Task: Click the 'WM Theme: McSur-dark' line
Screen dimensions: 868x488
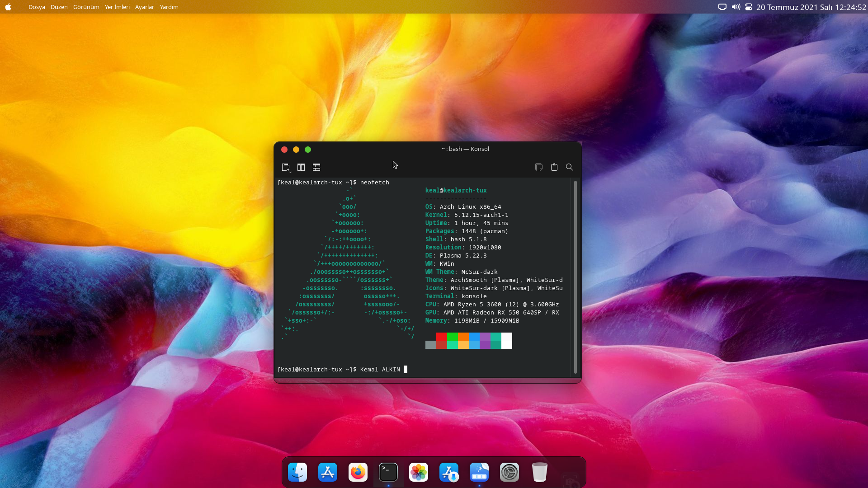Action: 461,272
